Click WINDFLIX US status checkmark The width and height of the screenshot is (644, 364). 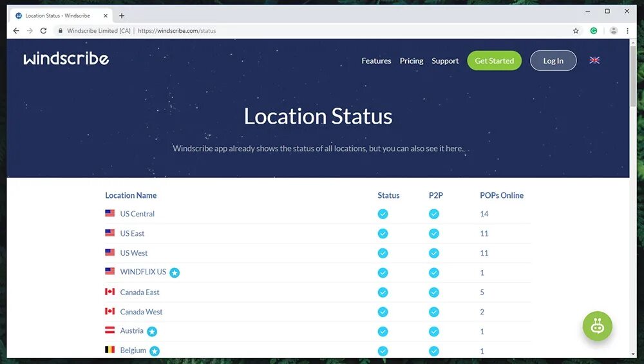tap(383, 273)
